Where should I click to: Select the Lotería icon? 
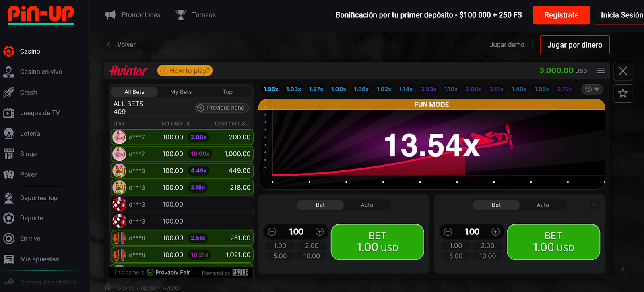coord(9,133)
